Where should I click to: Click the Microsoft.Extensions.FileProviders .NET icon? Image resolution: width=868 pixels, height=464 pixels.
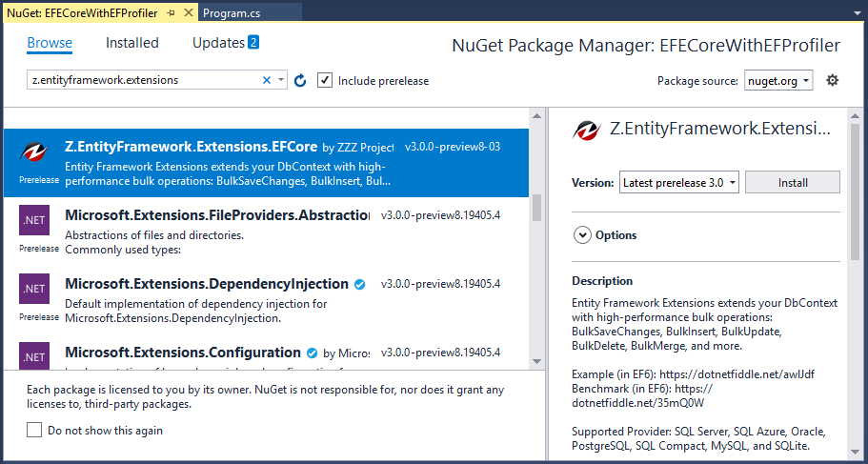point(33,221)
